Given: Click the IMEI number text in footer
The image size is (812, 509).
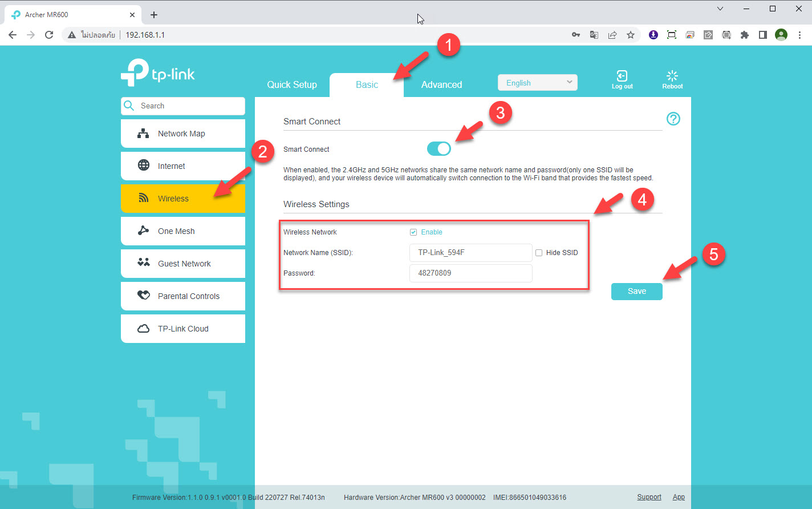Looking at the screenshot, I should click(531, 498).
